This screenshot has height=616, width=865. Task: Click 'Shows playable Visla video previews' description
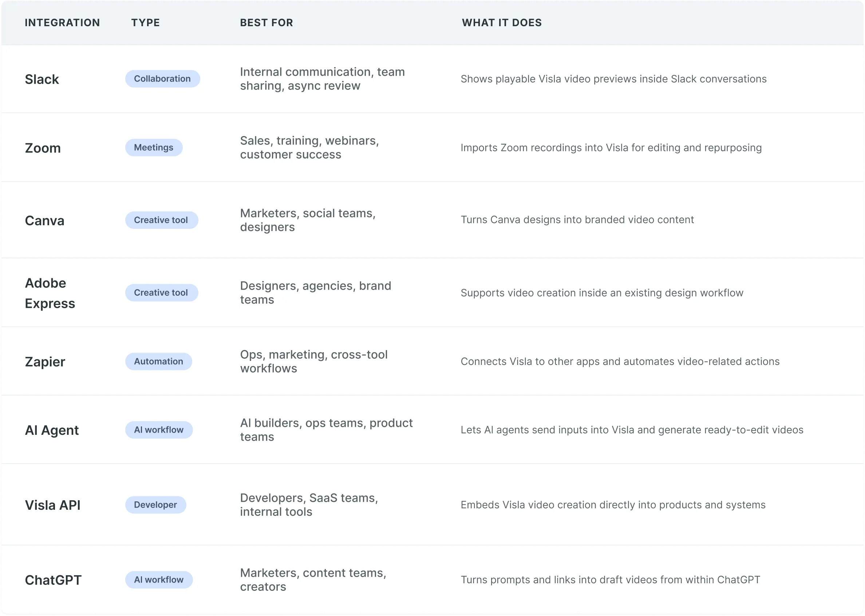(613, 79)
